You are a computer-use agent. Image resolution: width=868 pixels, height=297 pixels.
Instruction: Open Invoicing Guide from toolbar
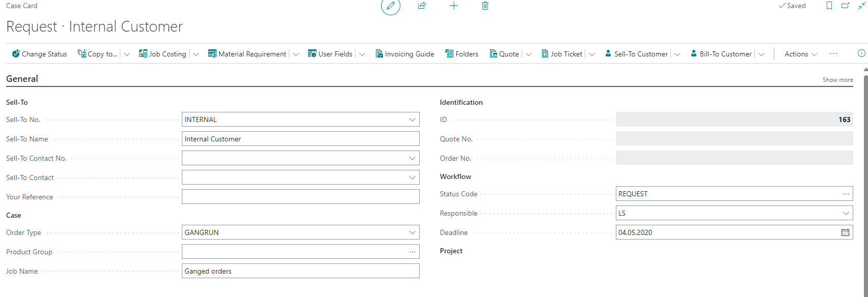coord(405,54)
